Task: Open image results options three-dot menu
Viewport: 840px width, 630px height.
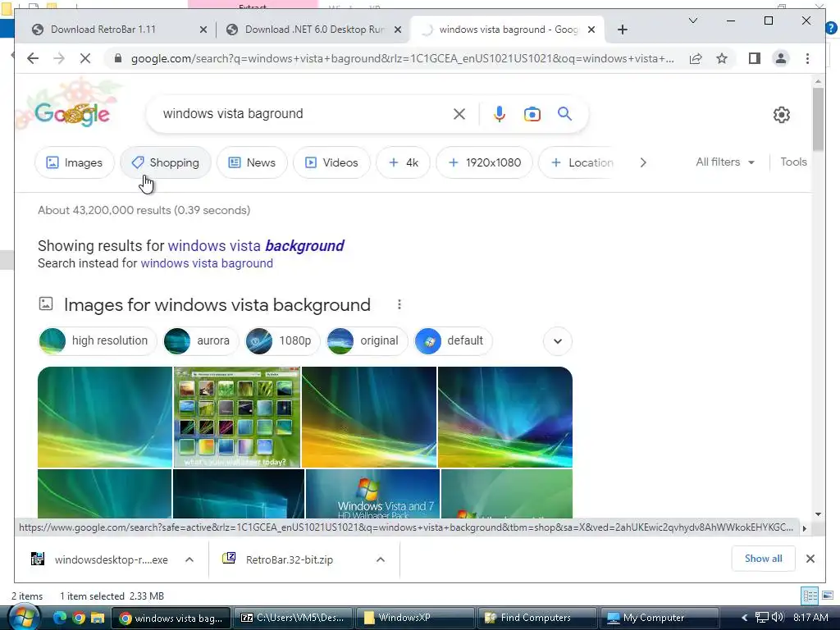Action: 399,304
